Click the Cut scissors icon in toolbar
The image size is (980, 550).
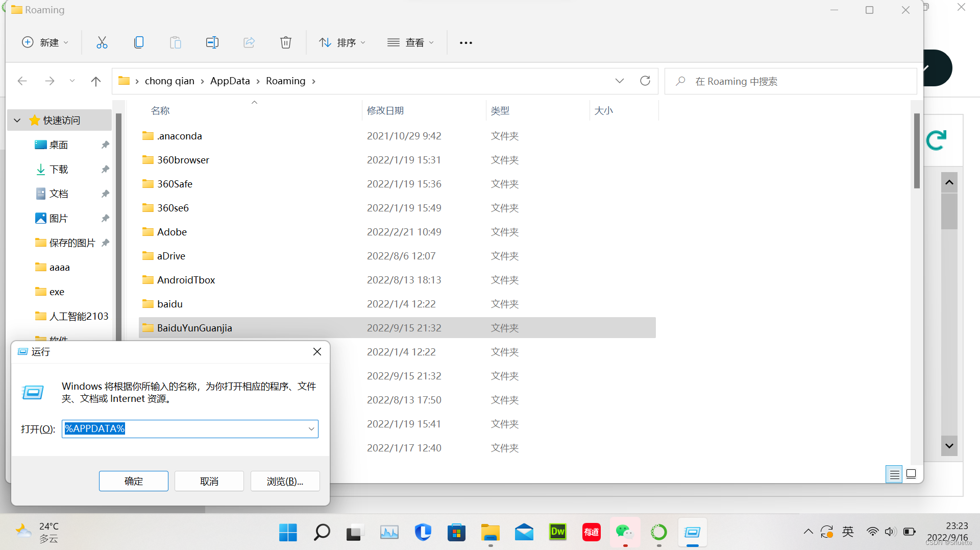coord(102,42)
